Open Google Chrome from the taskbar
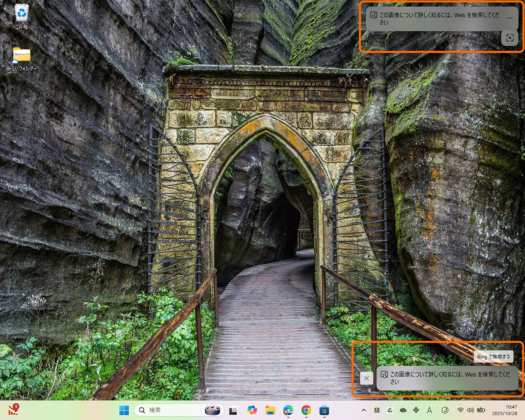525x420 pixels. coord(306,410)
